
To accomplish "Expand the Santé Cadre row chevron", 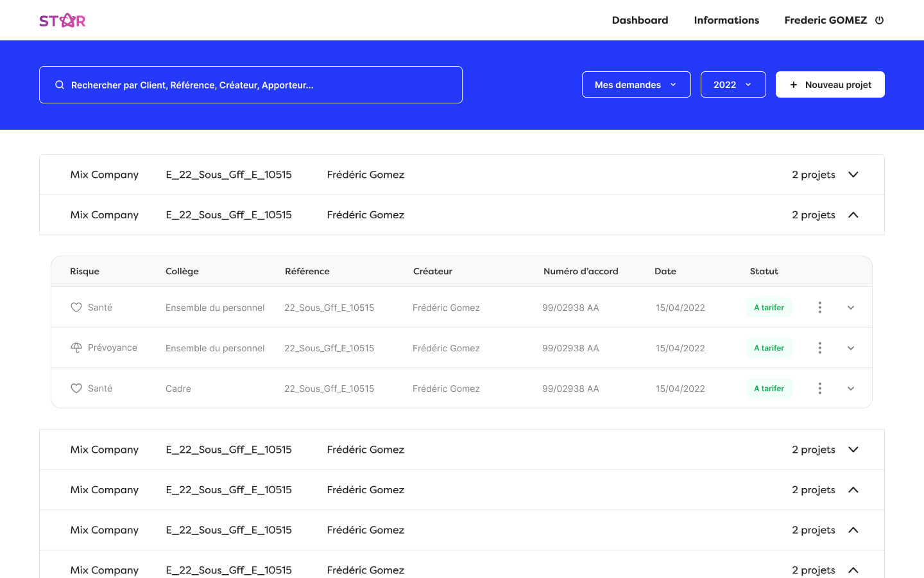I will click(851, 389).
